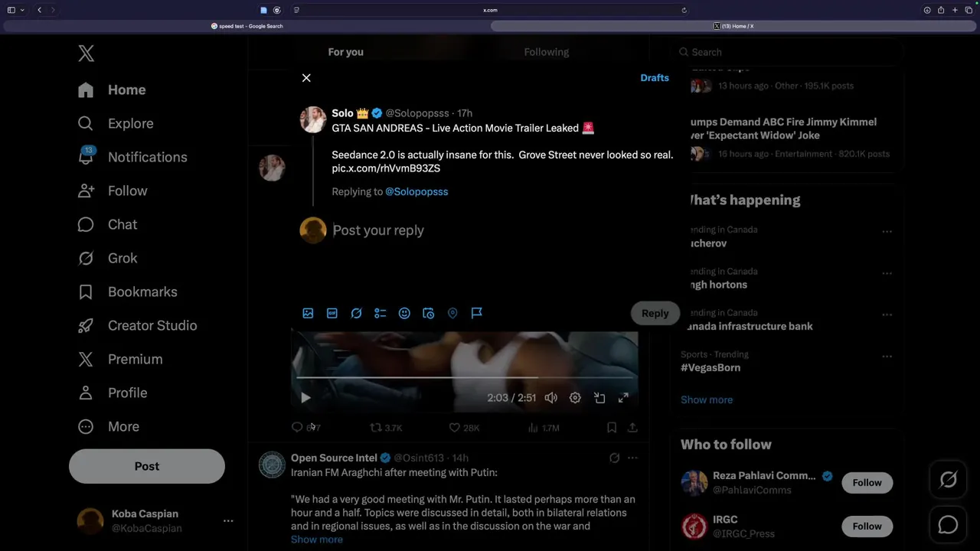Tag a location in the reply
Screen dimensions: 980x551
tap(452, 313)
